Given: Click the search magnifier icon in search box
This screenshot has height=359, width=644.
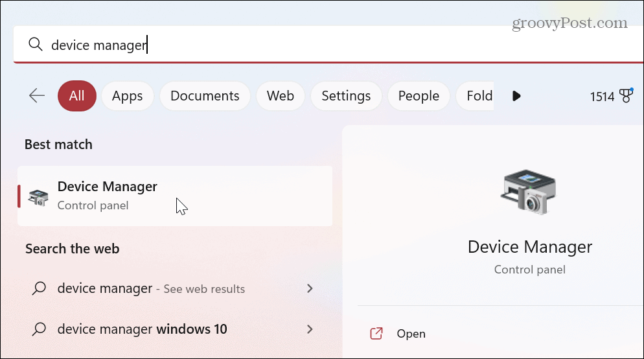Looking at the screenshot, I should click(x=36, y=44).
